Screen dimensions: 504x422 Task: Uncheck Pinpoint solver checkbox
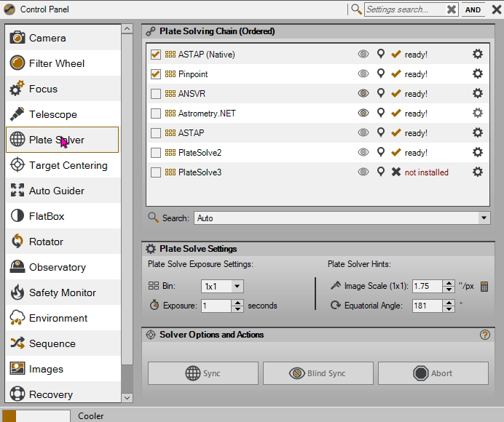pyautogui.click(x=156, y=74)
